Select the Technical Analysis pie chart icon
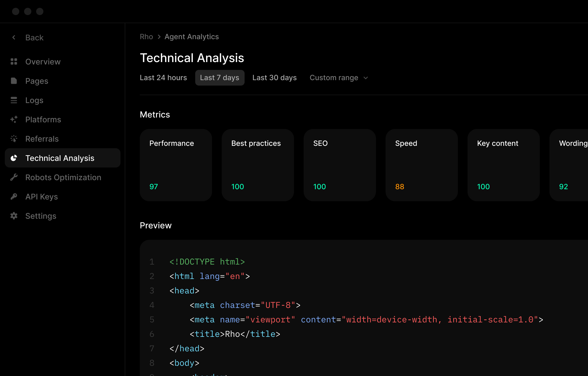 click(x=14, y=158)
